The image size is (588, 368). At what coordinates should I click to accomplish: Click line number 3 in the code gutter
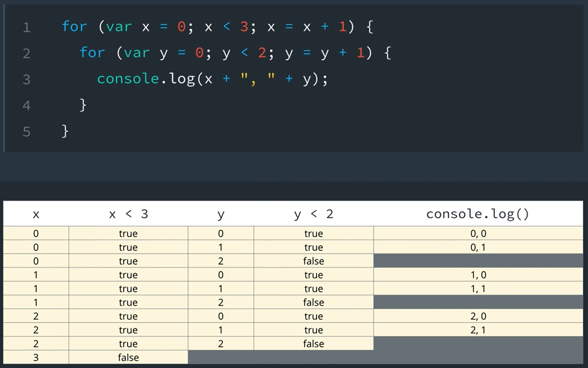(x=26, y=79)
